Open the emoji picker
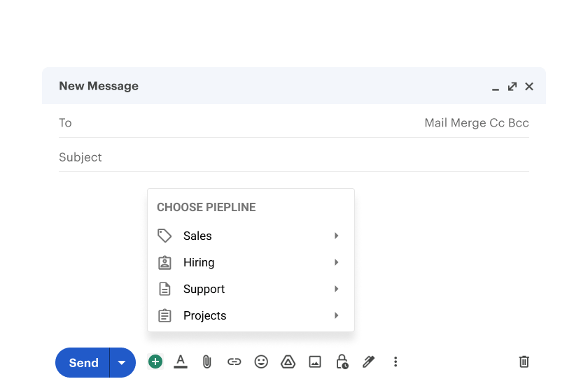Screen dimensions: 588x386 pyautogui.click(x=261, y=362)
